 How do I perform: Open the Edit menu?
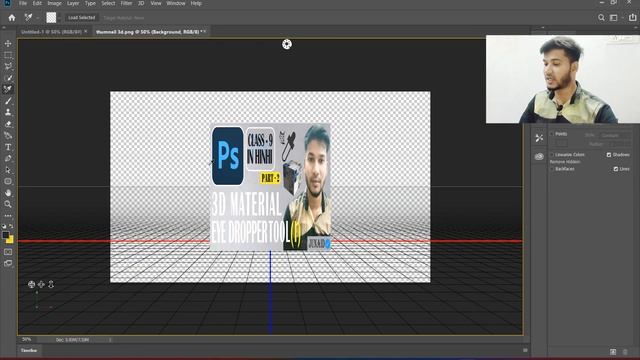[37, 3]
